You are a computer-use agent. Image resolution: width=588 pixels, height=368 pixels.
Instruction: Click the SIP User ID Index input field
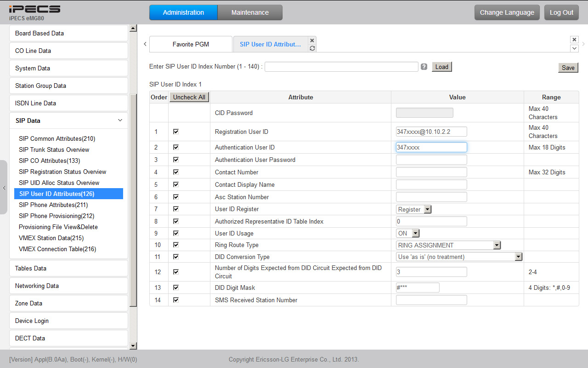341,67
